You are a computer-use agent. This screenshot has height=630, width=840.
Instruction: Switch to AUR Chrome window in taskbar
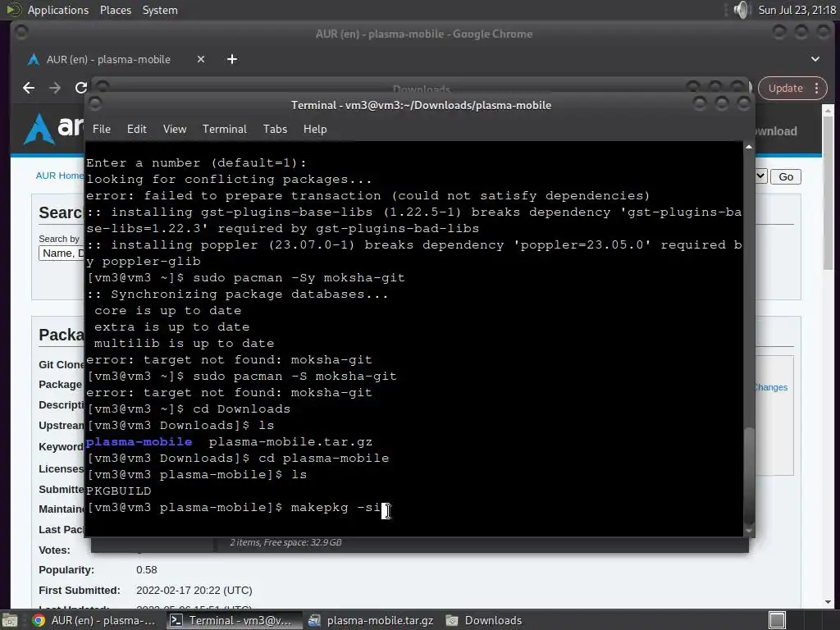pyautogui.click(x=94, y=620)
